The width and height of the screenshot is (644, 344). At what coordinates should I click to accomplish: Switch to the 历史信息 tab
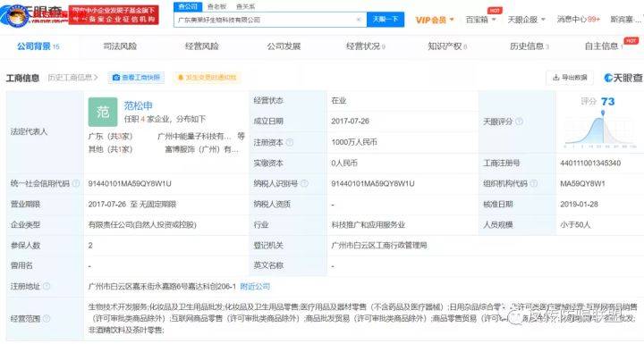click(x=530, y=46)
